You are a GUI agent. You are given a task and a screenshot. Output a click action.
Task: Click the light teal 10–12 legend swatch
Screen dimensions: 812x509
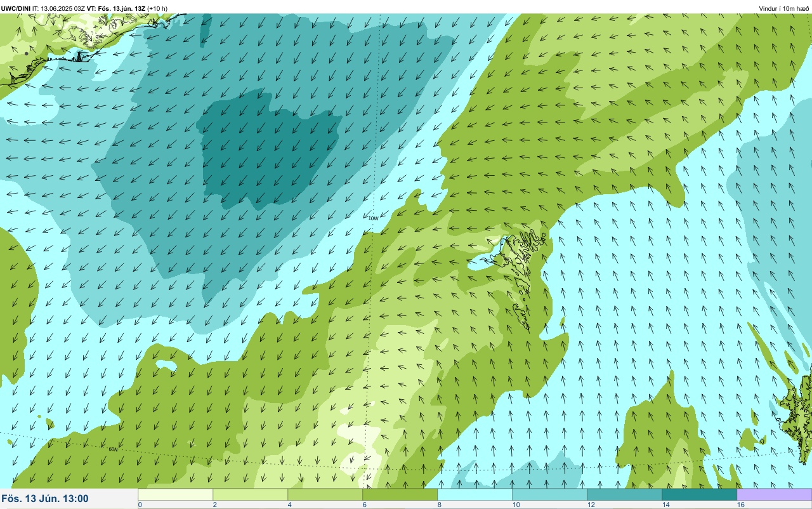point(550,494)
